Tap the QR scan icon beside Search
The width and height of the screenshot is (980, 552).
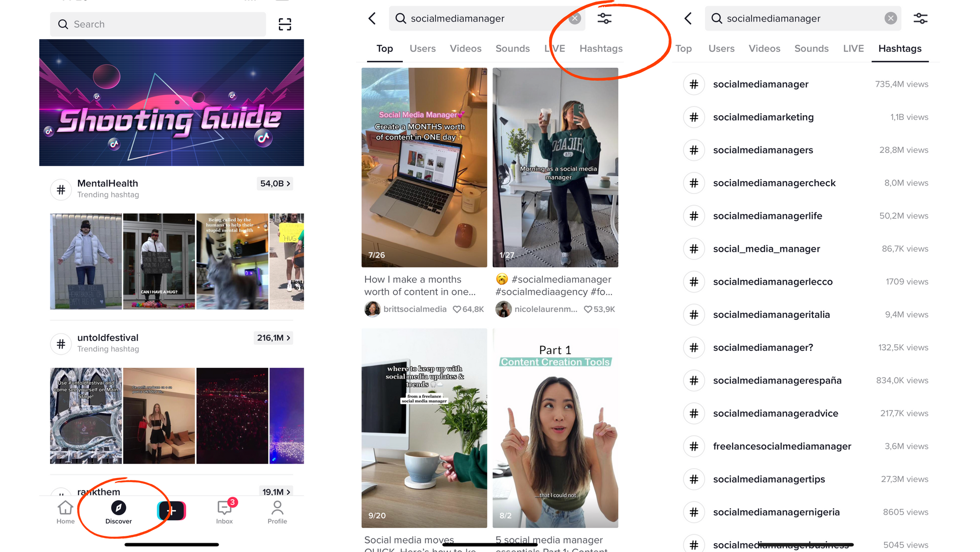point(285,24)
